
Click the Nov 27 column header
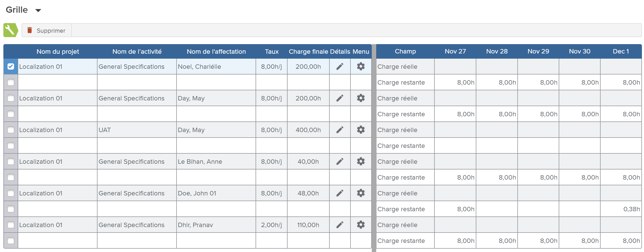click(x=455, y=51)
